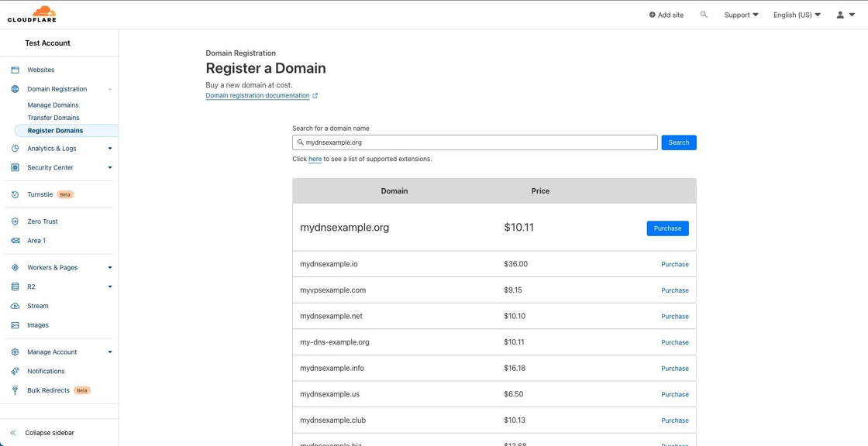Expand the Analytics & Logs arrow
The height and width of the screenshot is (446, 868).
pos(110,149)
